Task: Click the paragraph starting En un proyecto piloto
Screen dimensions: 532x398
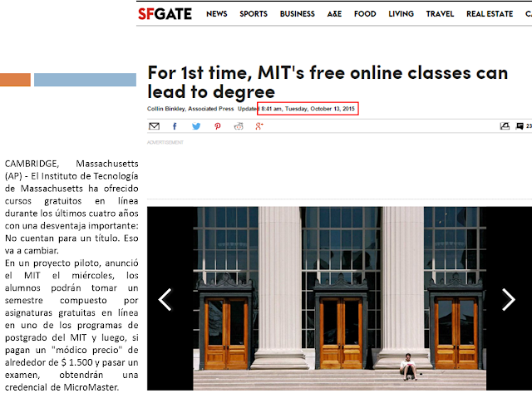Action: click(71, 325)
